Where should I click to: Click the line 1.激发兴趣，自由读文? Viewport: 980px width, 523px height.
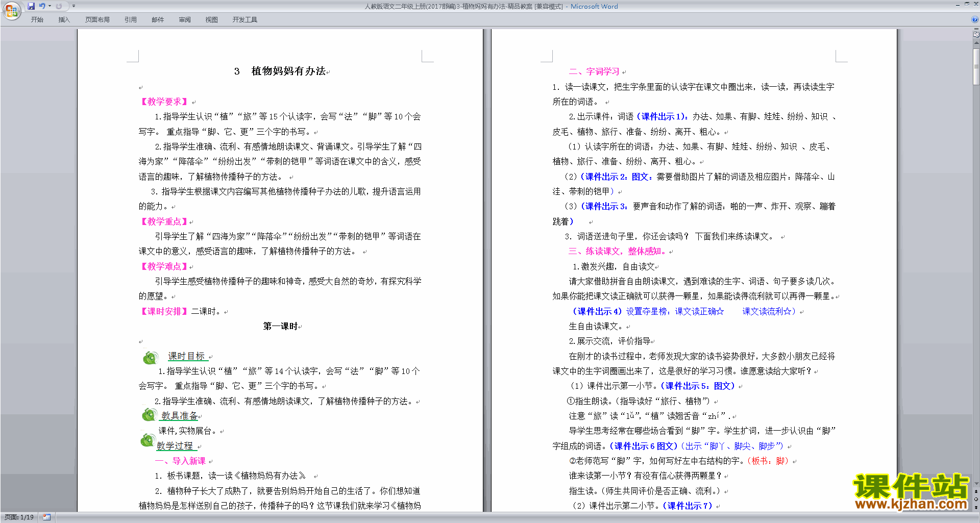[614, 266]
